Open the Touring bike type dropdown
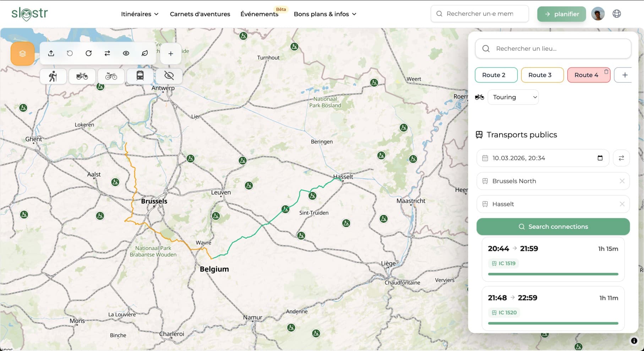The width and height of the screenshot is (644, 351). tap(513, 97)
